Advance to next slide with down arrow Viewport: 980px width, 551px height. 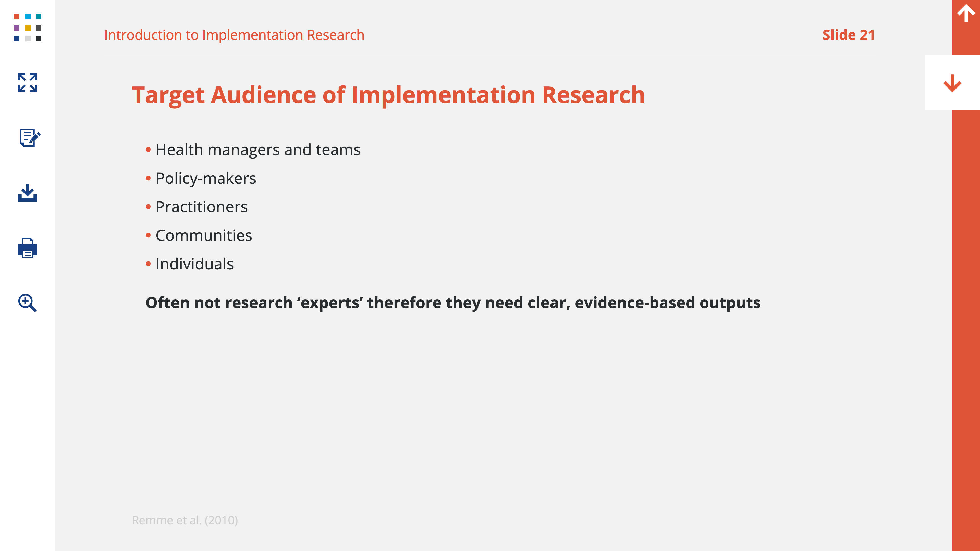coord(952,83)
